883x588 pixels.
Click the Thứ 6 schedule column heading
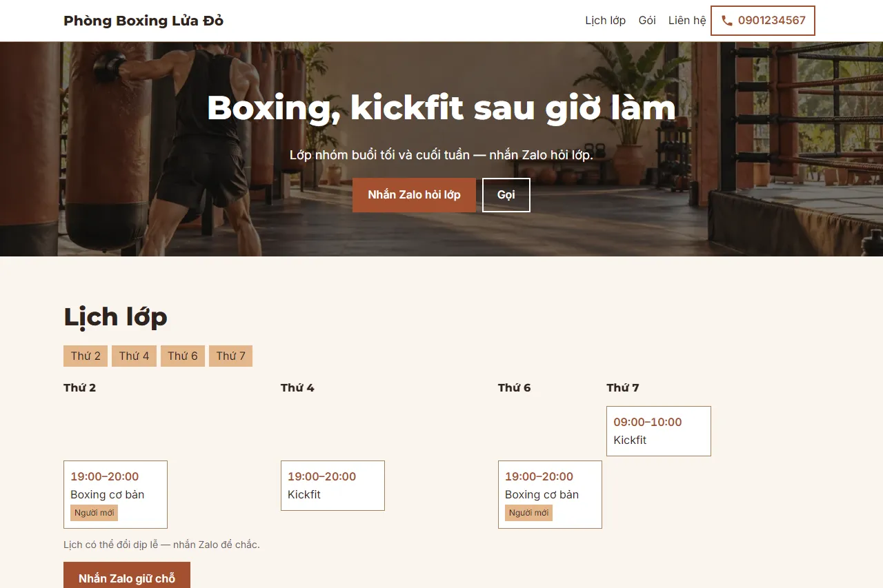click(x=515, y=387)
